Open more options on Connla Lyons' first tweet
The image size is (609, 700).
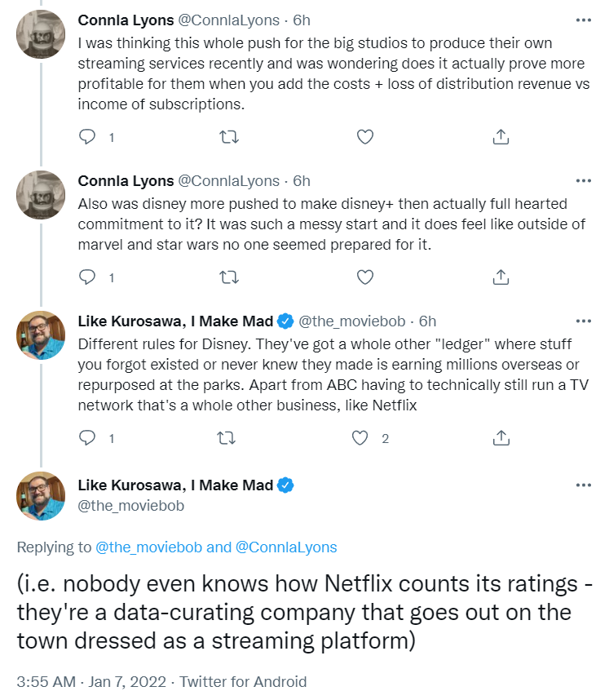coord(583,19)
